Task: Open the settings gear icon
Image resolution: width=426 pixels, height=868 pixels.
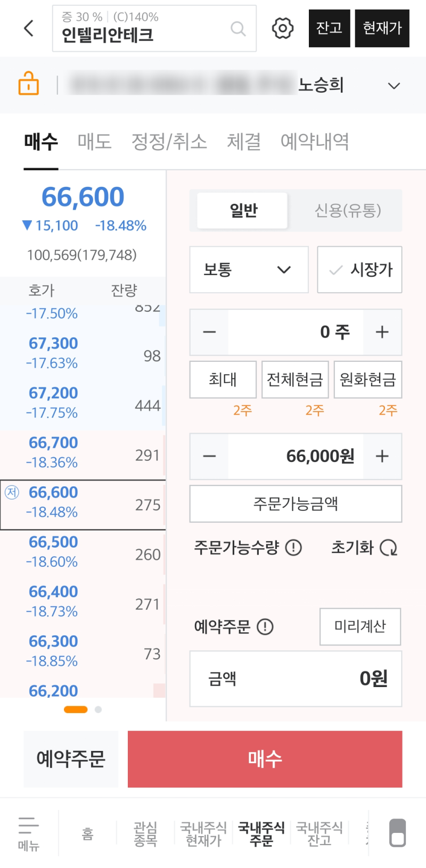Action: (x=282, y=29)
